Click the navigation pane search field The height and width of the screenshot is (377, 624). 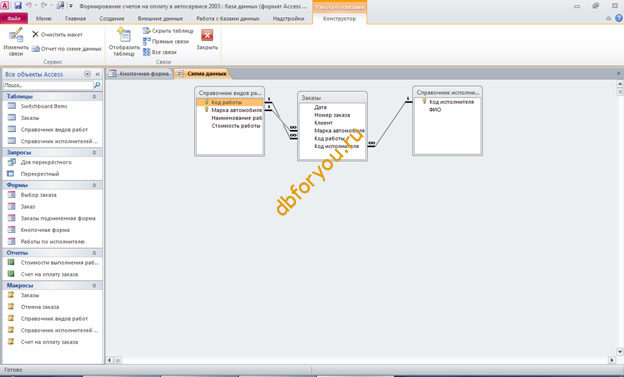click(48, 85)
